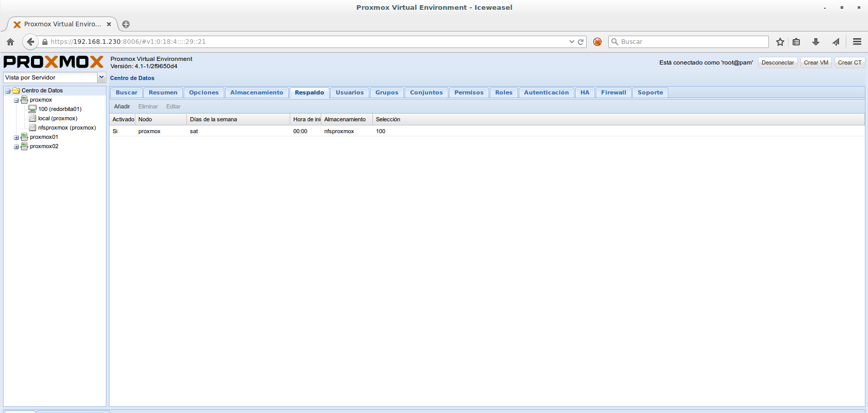Reload the page with refresh icon
The image size is (868, 413).
pyautogui.click(x=580, y=42)
